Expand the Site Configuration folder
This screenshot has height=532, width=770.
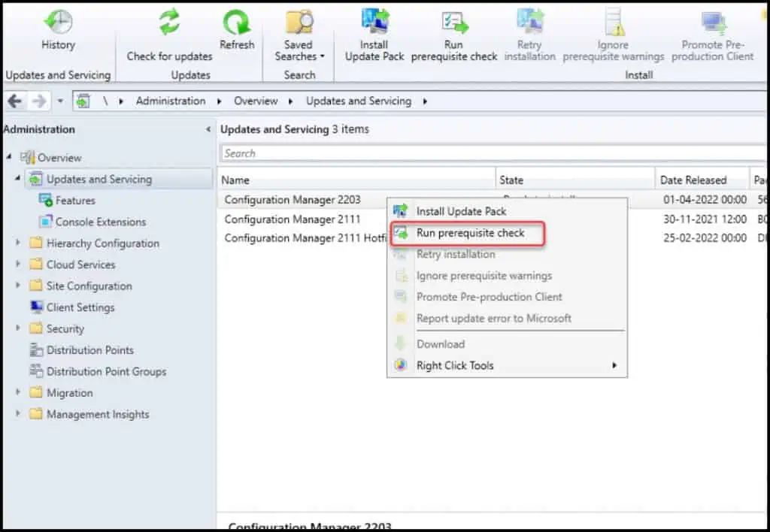(x=18, y=285)
